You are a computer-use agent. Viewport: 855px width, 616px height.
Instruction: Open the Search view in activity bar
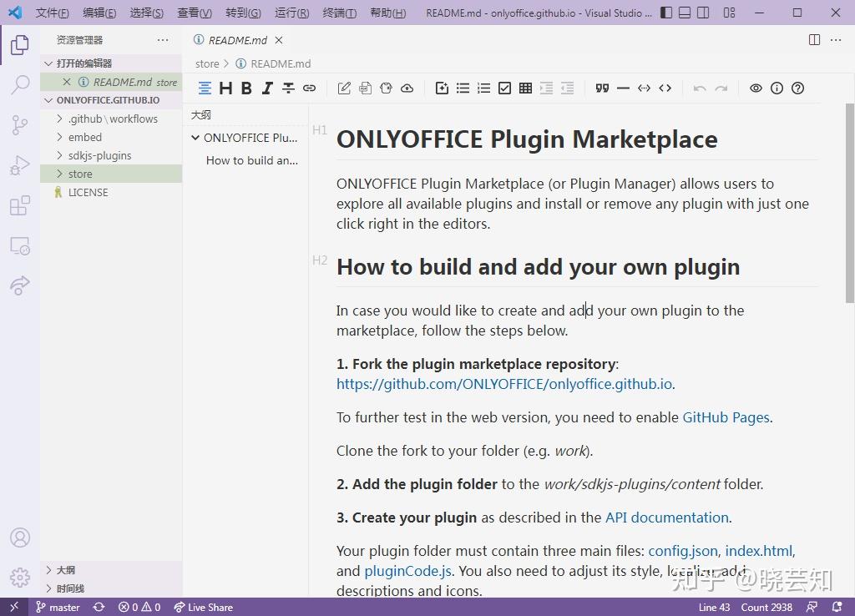tap(20, 85)
